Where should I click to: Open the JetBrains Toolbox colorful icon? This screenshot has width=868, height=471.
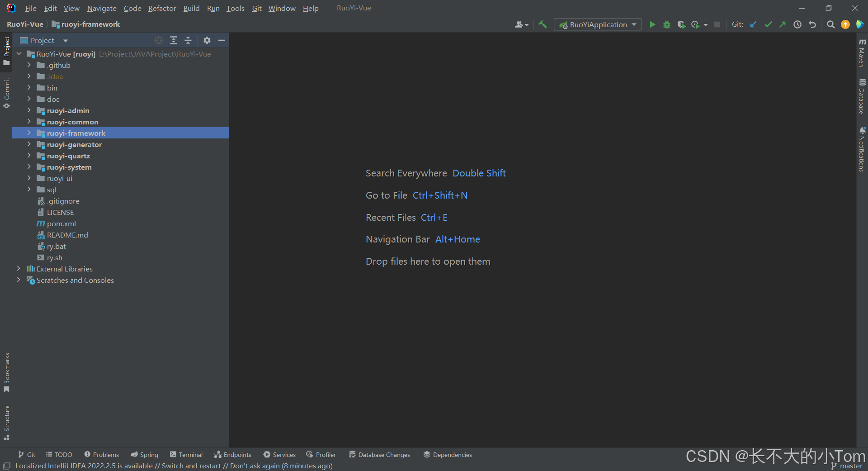[860, 24]
